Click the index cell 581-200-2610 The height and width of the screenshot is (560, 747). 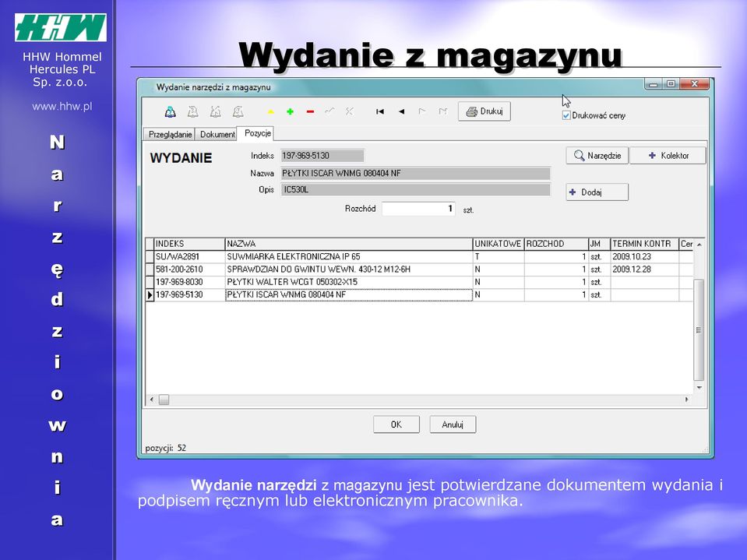189,269
